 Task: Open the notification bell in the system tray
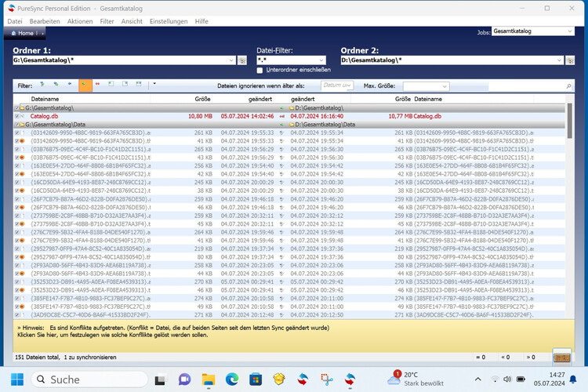point(573,379)
